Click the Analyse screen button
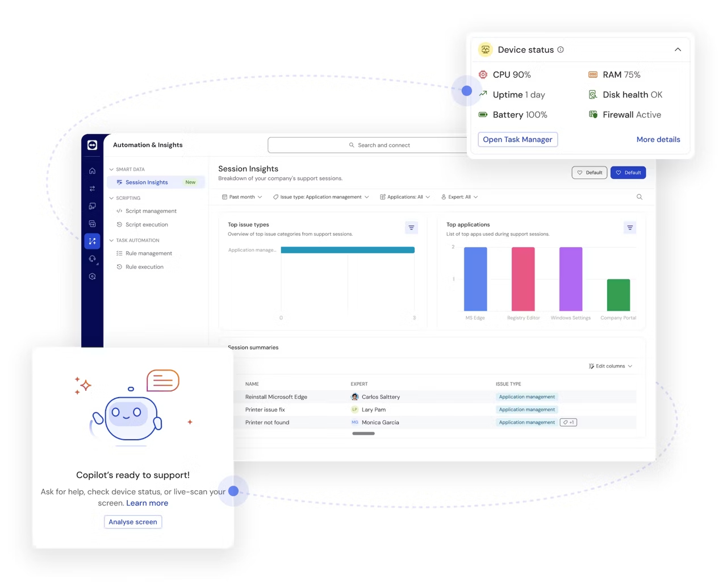Image resolution: width=727 pixels, height=588 pixels. coord(133,522)
